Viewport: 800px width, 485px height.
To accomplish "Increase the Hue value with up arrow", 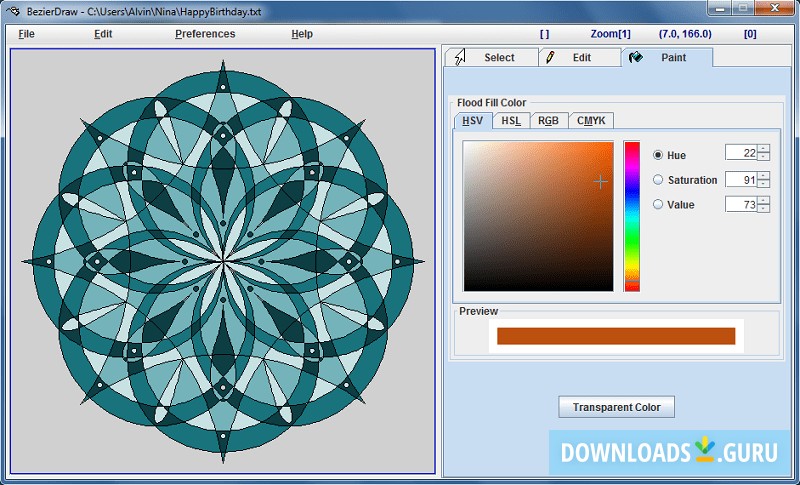I will [764, 149].
